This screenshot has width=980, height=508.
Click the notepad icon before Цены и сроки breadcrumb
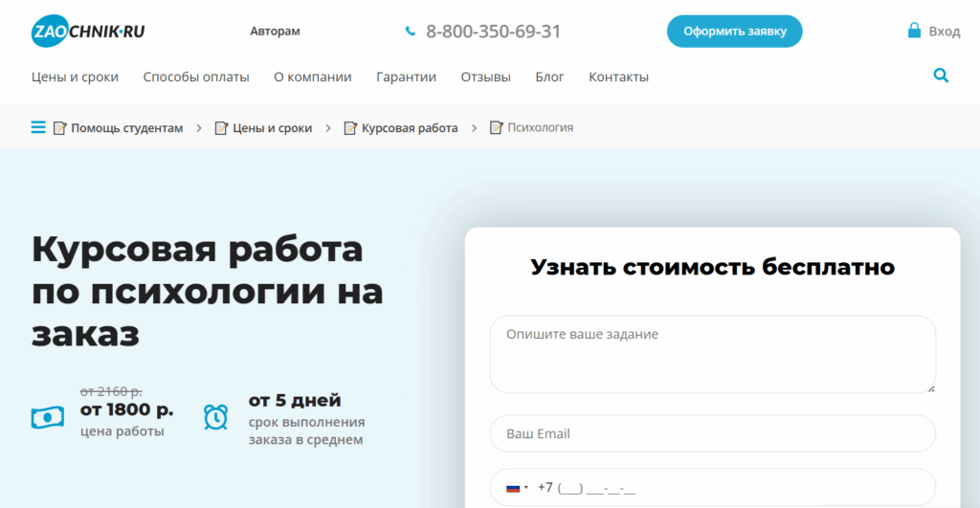[x=221, y=127]
